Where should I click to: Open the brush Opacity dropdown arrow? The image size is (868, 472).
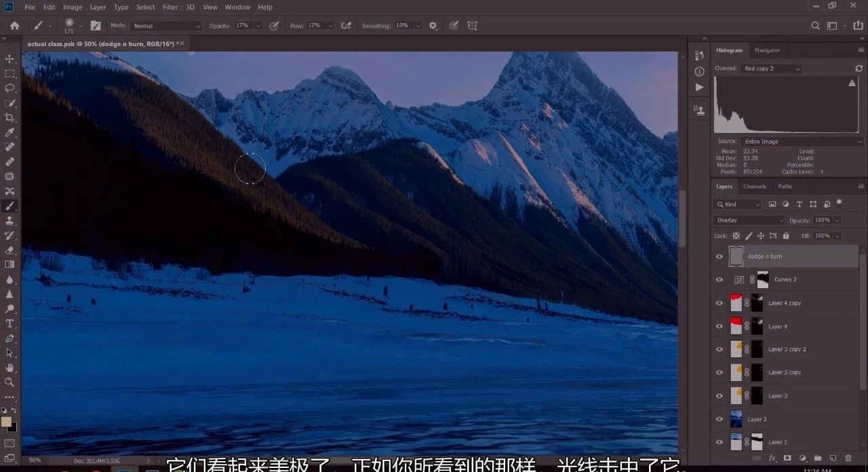257,26
